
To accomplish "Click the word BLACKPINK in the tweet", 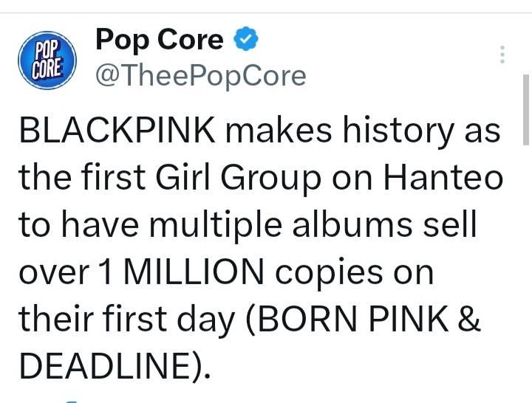I will pos(117,133).
